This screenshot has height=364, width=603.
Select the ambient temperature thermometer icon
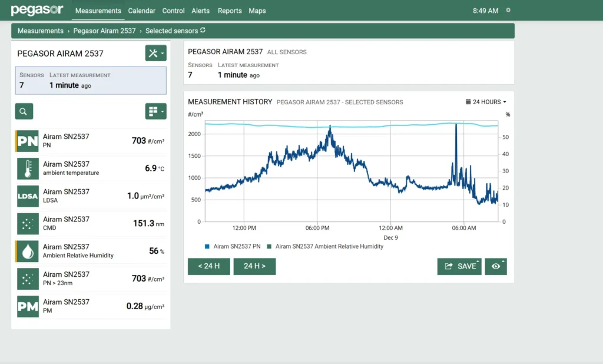click(x=28, y=168)
